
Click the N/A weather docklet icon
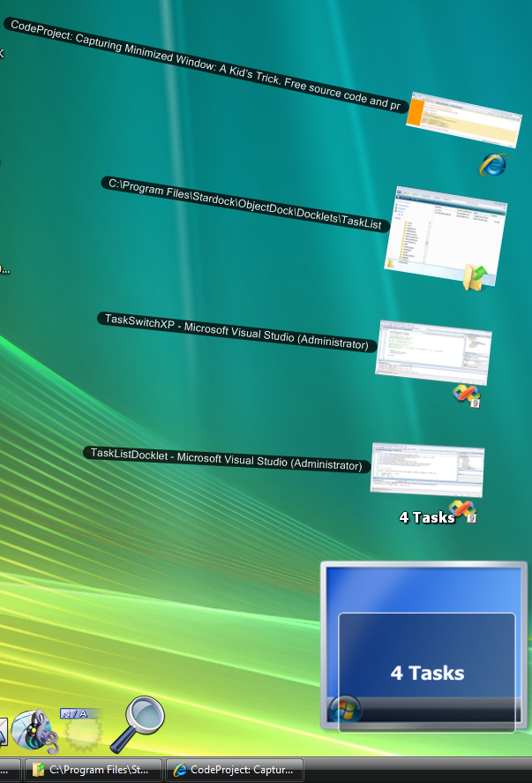tap(81, 729)
